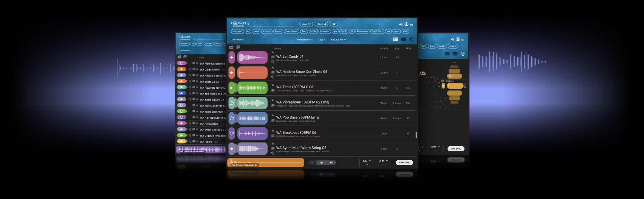The image size is (644, 199).
Task: Click the similar-sounds icon for WA Modern Snare One Shots 04
Action: (x=273, y=77)
